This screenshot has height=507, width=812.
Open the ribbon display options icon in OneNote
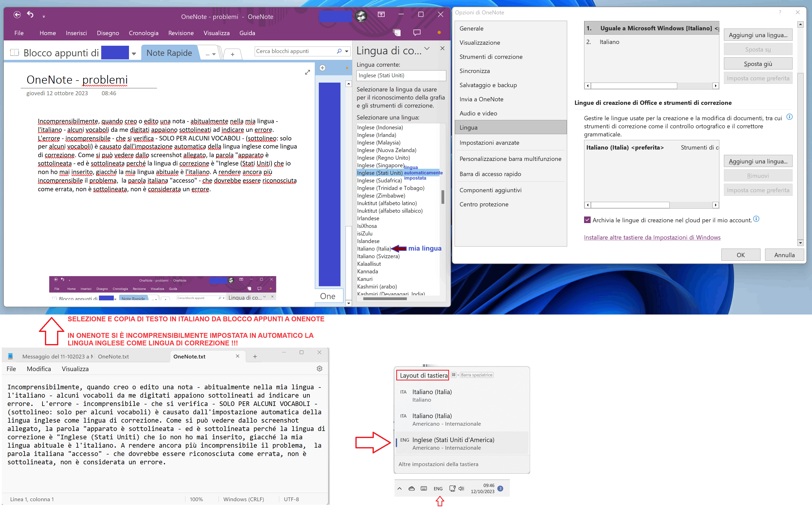click(381, 14)
